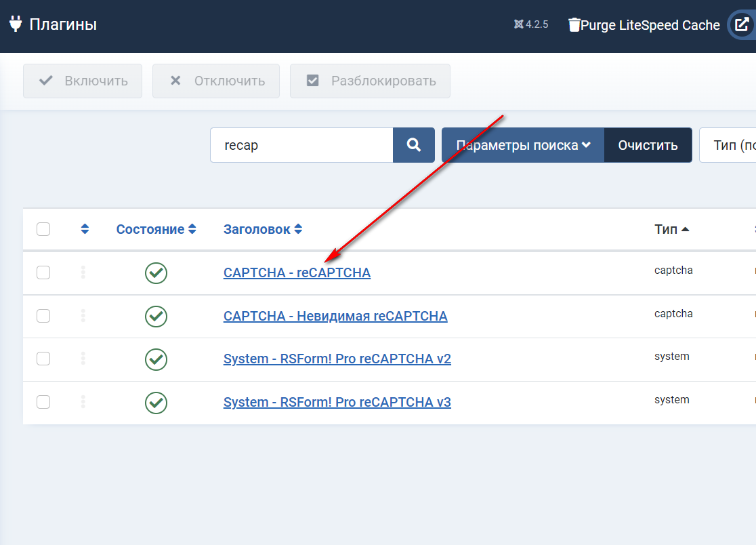Toggle status icon for RSForm! Pro reCAPTCHA v3

click(x=156, y=402)
